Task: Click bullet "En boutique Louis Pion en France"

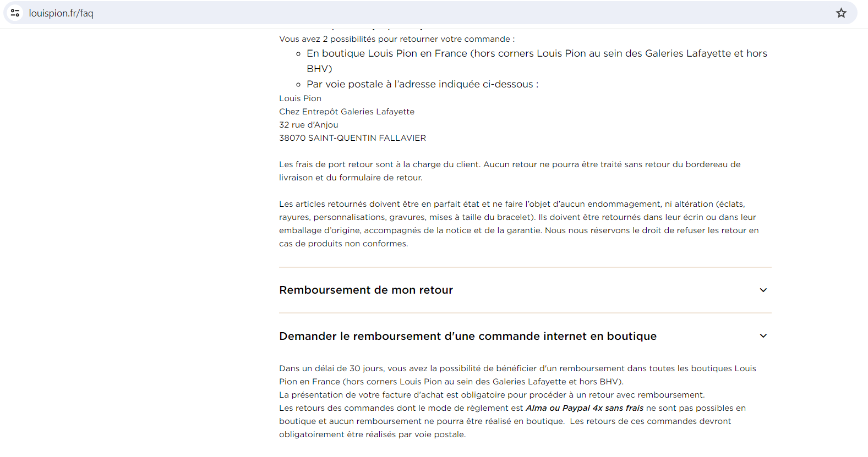Action: [537, 61]
